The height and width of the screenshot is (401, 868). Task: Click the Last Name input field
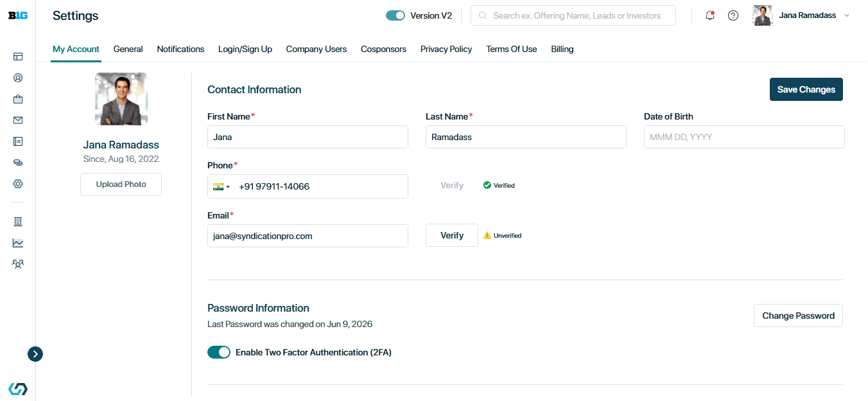(526, 137)
